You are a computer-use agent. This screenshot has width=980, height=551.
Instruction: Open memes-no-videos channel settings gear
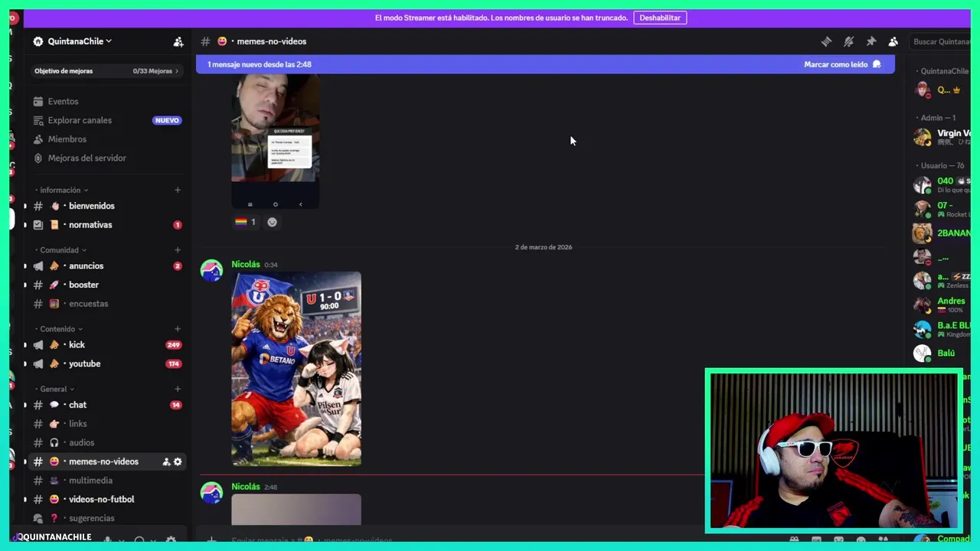[178, 461]
